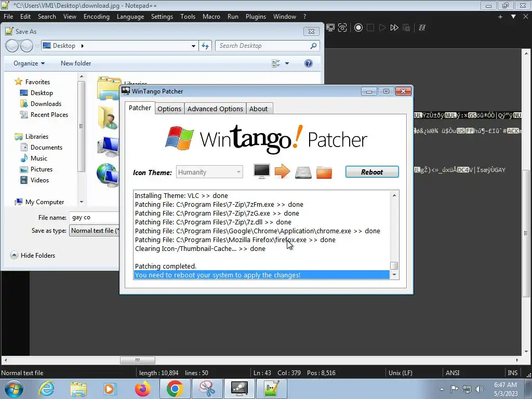
Task: Click recent pages arrow beside navigation buttons
Action: click(37, 46)
